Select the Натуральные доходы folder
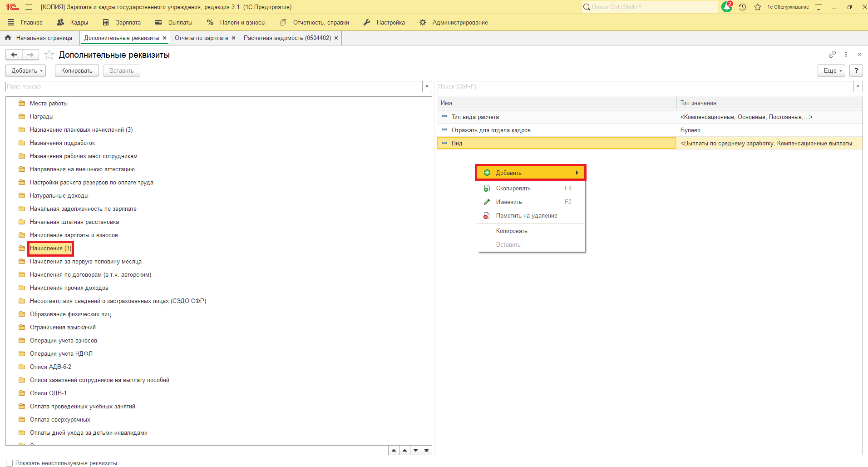Image resolution: width=868 pixels, height=467 pixels. [x=59, y=196]
